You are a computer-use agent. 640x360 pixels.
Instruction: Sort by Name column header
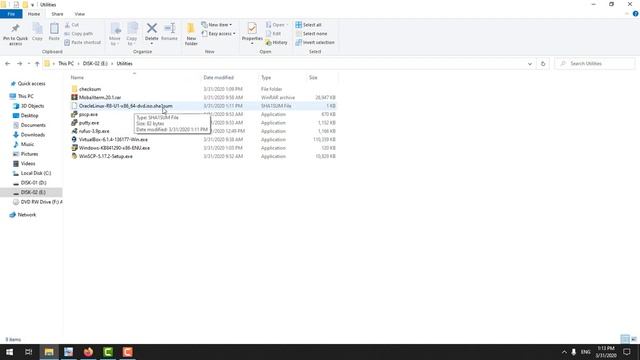[x=77, y=78]
